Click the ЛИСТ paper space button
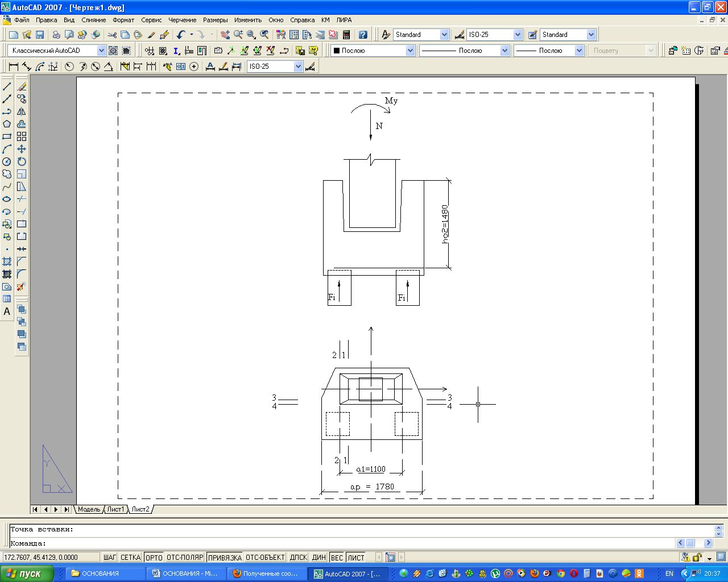Screen dimensions: 728x582 (356, 558)
